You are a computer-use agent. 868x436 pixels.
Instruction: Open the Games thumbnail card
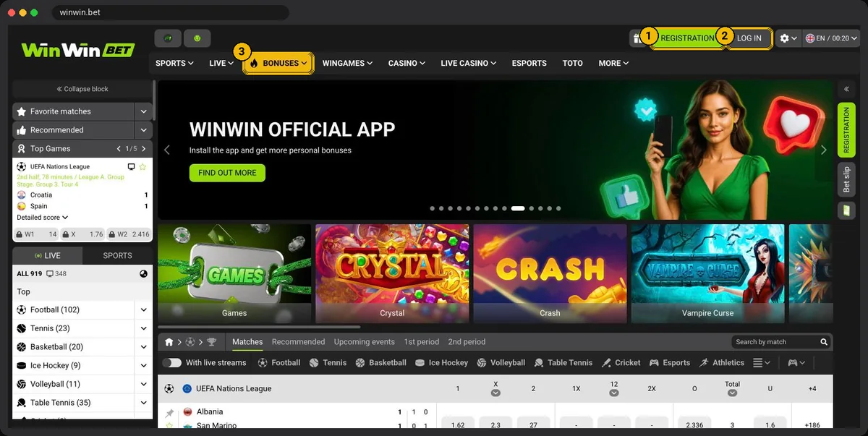tap(234, 273)
